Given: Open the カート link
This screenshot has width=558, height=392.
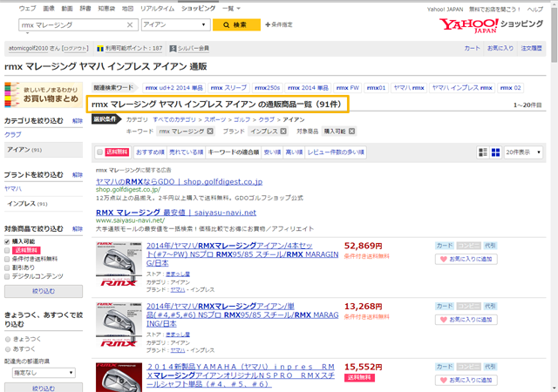Looking at the screenshot, I should (472, 48).
